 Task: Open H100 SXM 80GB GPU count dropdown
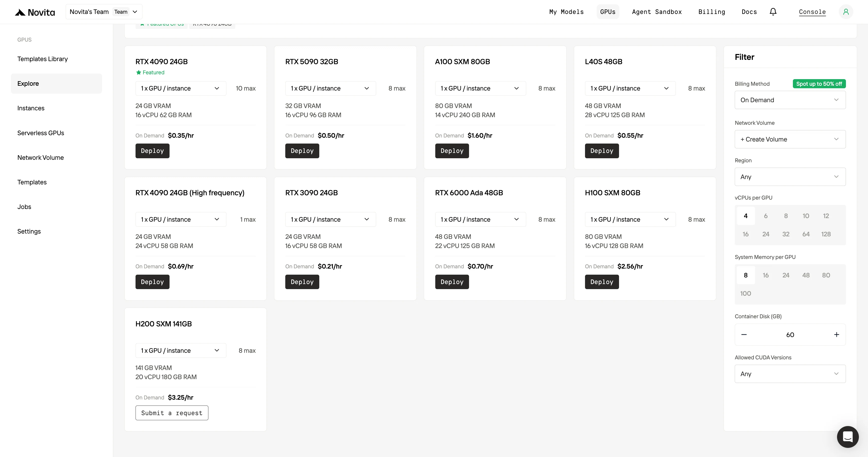[x=630, y=219]
